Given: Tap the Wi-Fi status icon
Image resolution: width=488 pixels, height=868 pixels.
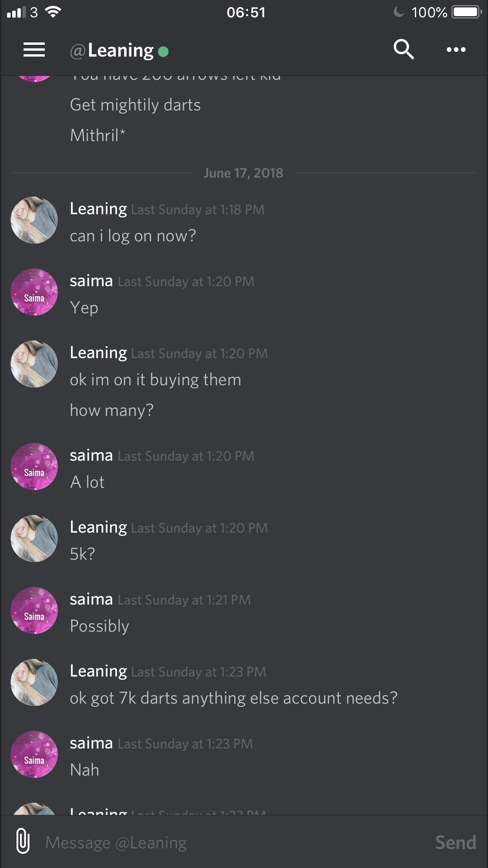Looking at the screenshot, I should click(53, 12).
